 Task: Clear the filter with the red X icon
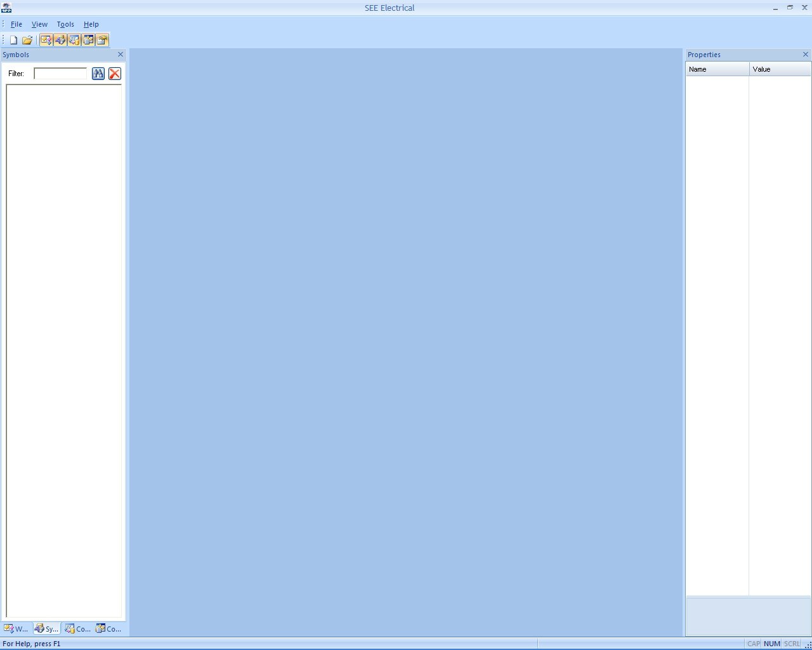click(x=115, y=74)
